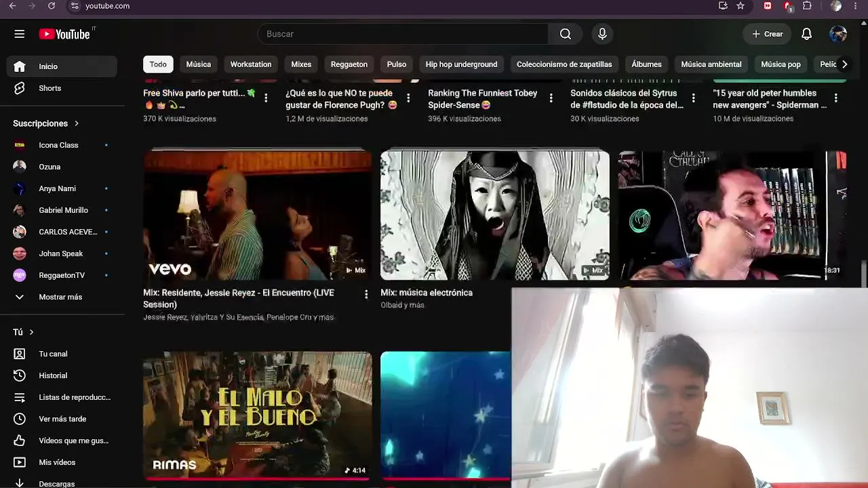The image size is (868, 488).
Task: Open the YouTube guide hamburger menu
Action: pyautogui.click(x=19, y=34)
